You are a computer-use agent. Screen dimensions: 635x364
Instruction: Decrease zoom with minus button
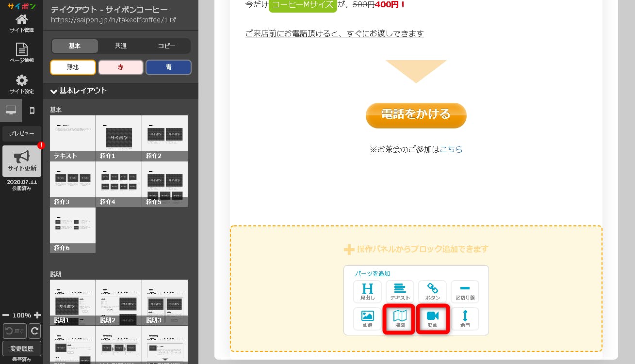coord(6,315)
